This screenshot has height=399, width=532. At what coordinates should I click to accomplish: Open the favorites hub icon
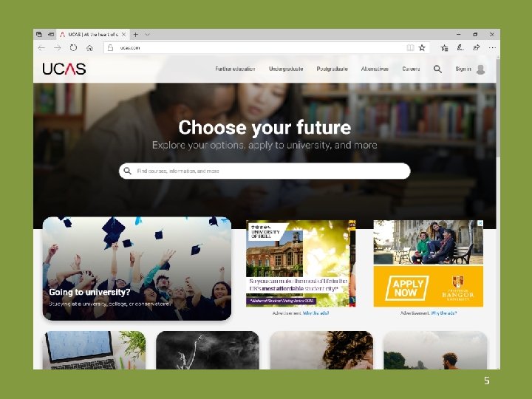pos(444,48)
